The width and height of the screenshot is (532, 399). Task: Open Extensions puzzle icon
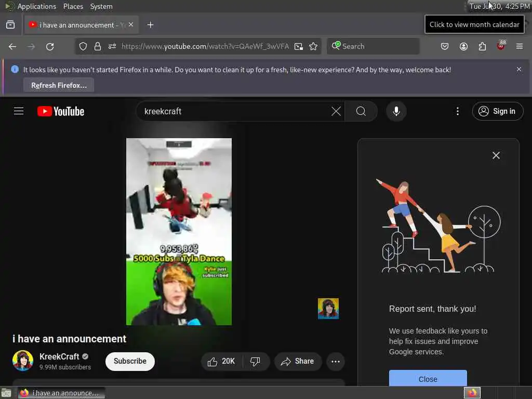tap(482, 46)
